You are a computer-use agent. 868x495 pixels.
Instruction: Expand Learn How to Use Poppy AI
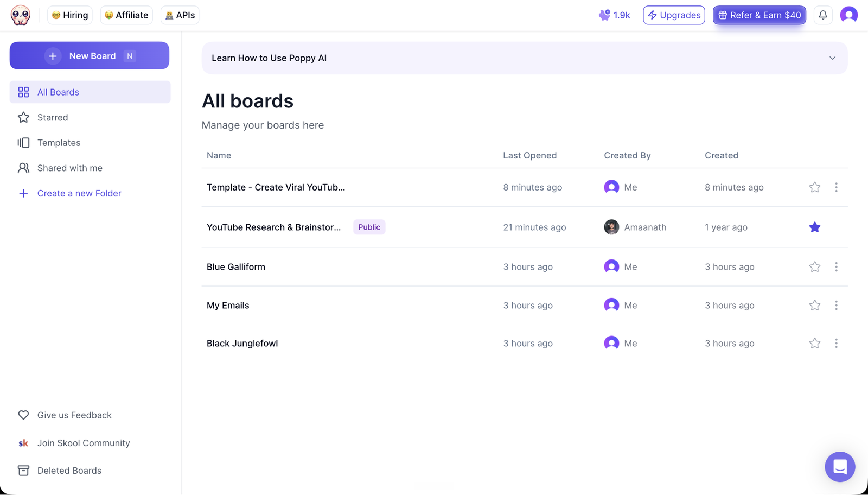tap(525, 58)
